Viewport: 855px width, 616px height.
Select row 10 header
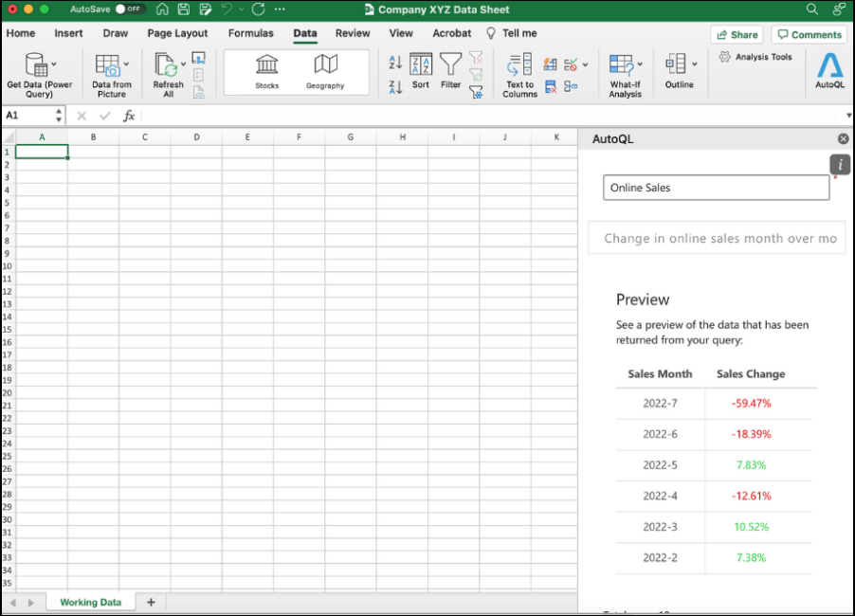coord(8,266)
